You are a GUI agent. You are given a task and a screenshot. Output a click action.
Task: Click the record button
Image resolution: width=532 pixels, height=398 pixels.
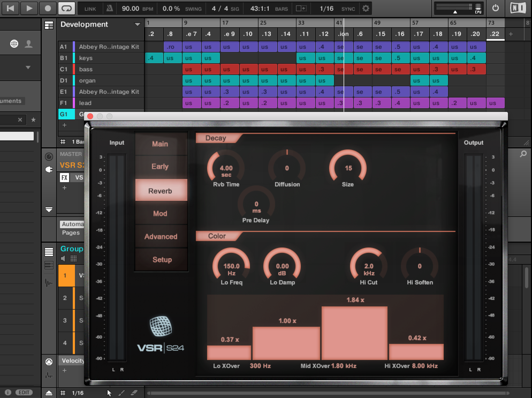(48, 8)
